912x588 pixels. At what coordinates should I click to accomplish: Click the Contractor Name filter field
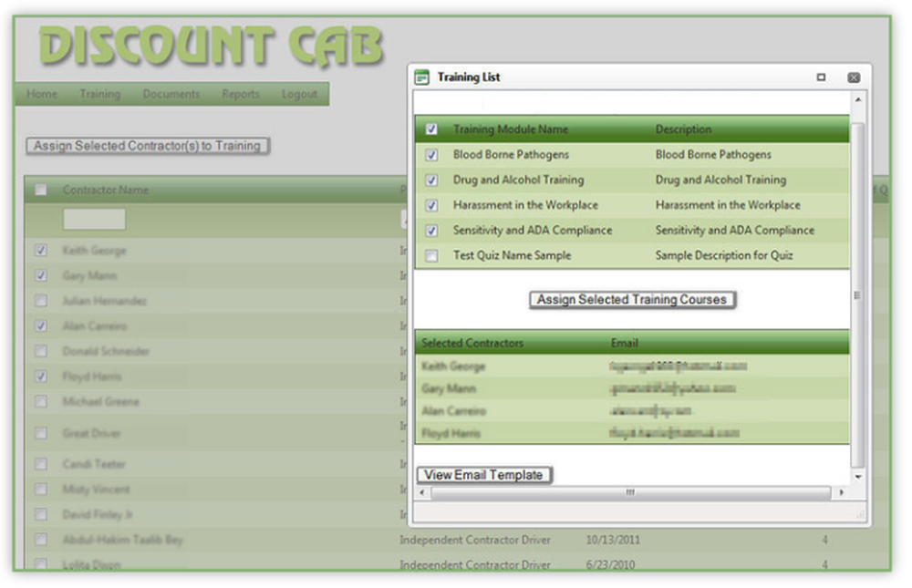tap(94, 220)
